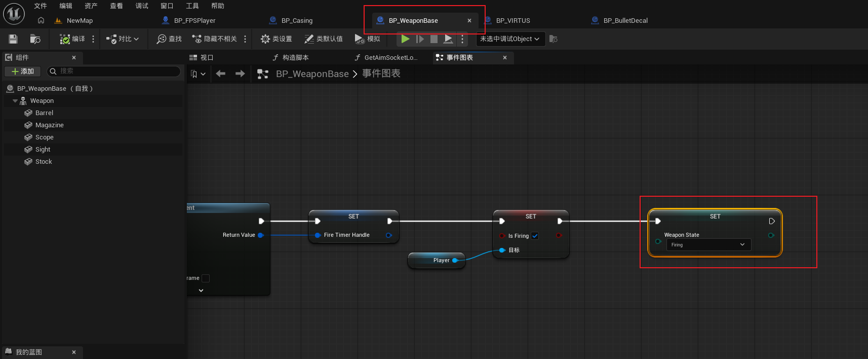Focus the component search field
Viewport: 868px width, 359px height.
point(113,71)
